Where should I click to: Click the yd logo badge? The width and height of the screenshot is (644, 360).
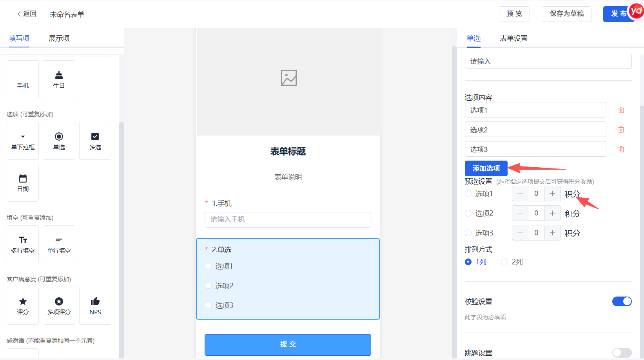[636, 11]
